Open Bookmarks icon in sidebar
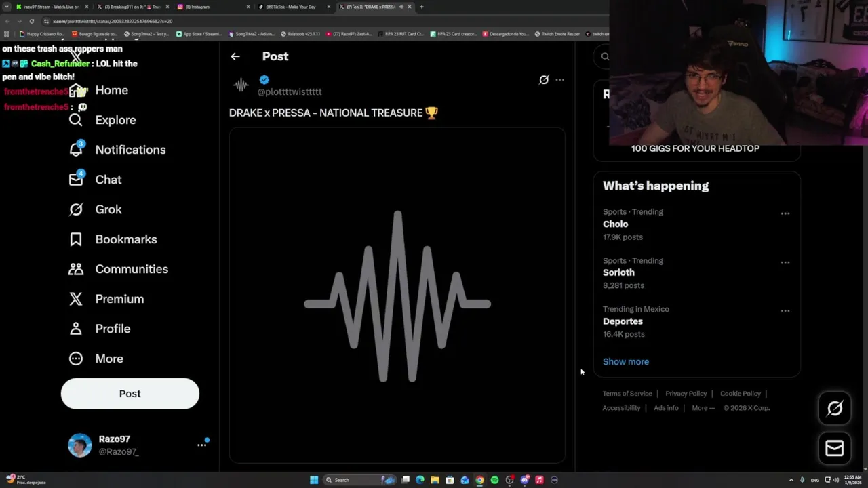Image resolution: width=868 pixels, height=488 pixels. click(x=76, y=239)
